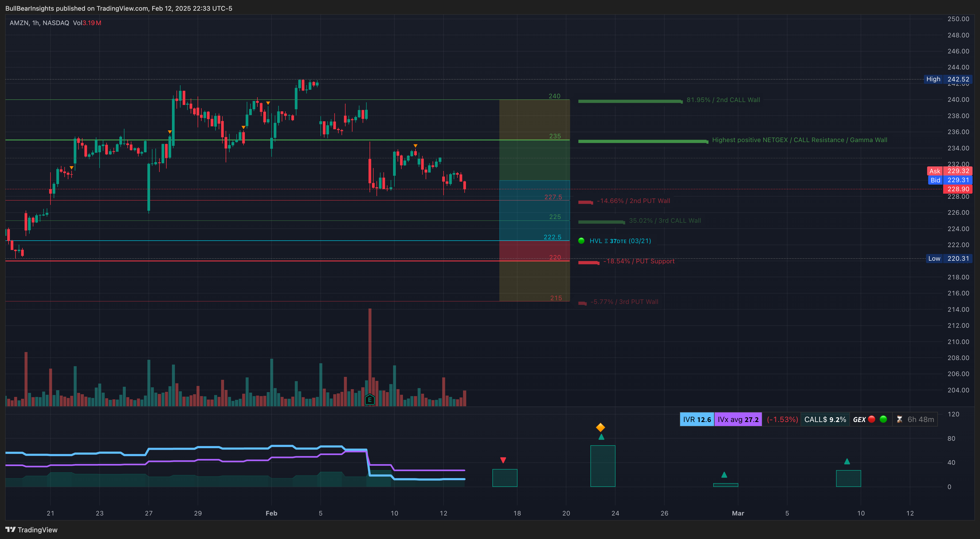This screenshot has width=980, height=539.
Task: Click the -18.54% / PUT Support label
Action: coord(639,261)
